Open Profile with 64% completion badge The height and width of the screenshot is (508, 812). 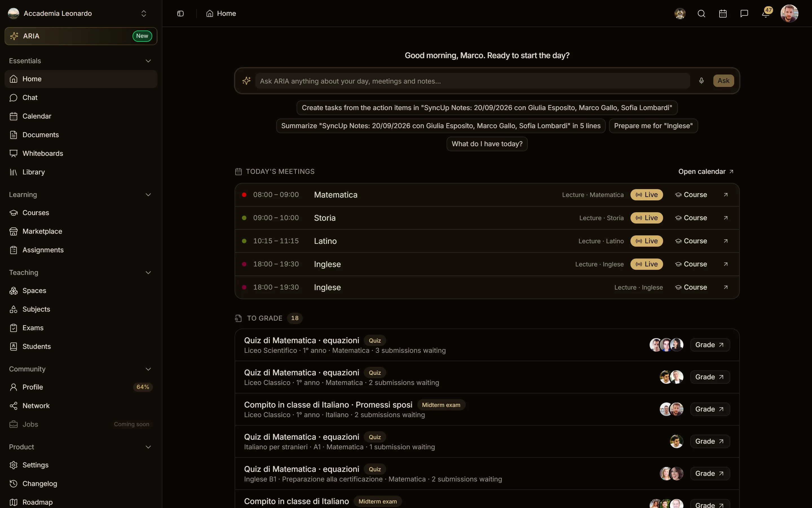pyautogui.click(x=81, y=387)
